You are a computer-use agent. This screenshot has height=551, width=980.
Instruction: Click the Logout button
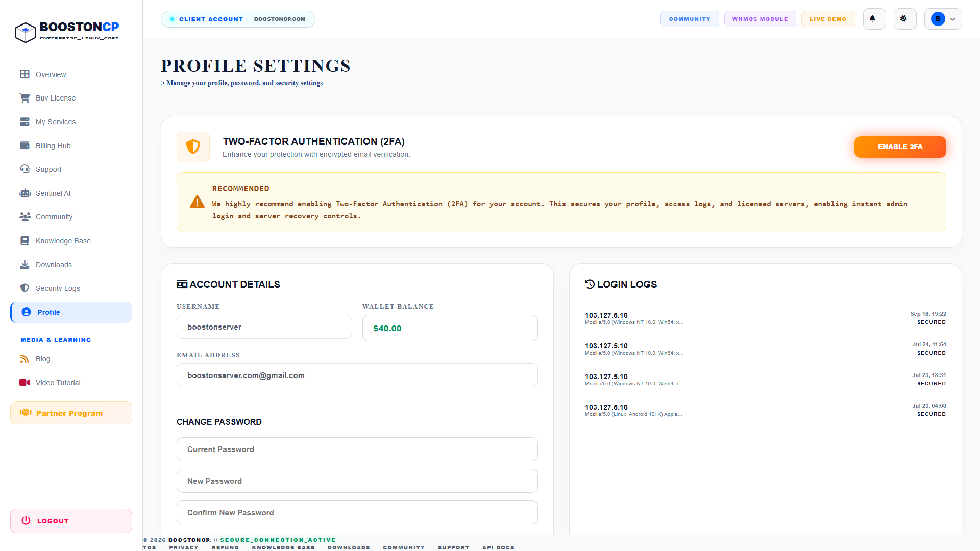click(x=71, y=521)
